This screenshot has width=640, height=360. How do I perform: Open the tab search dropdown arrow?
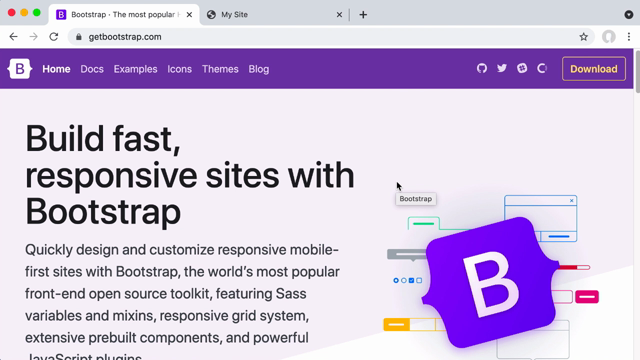(x=629, y=15)
